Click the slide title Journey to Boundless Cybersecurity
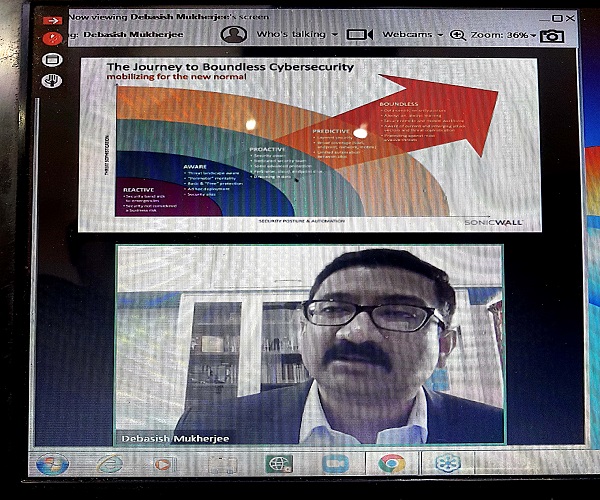 click(x=230, y=67)
